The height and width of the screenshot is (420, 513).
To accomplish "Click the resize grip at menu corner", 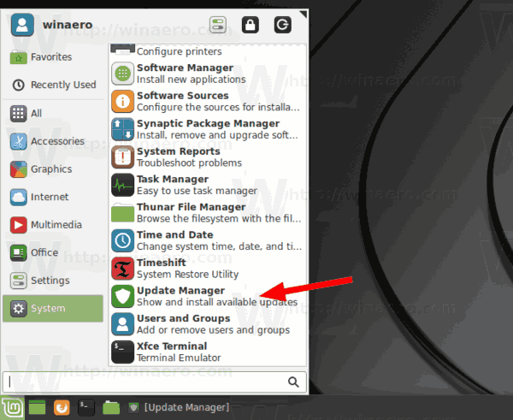I will (x=304, y=14).
